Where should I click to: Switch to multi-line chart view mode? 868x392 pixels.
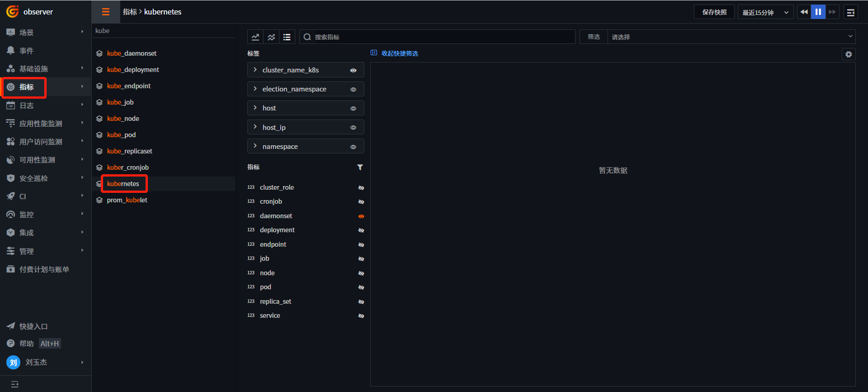tap(271, 37)
